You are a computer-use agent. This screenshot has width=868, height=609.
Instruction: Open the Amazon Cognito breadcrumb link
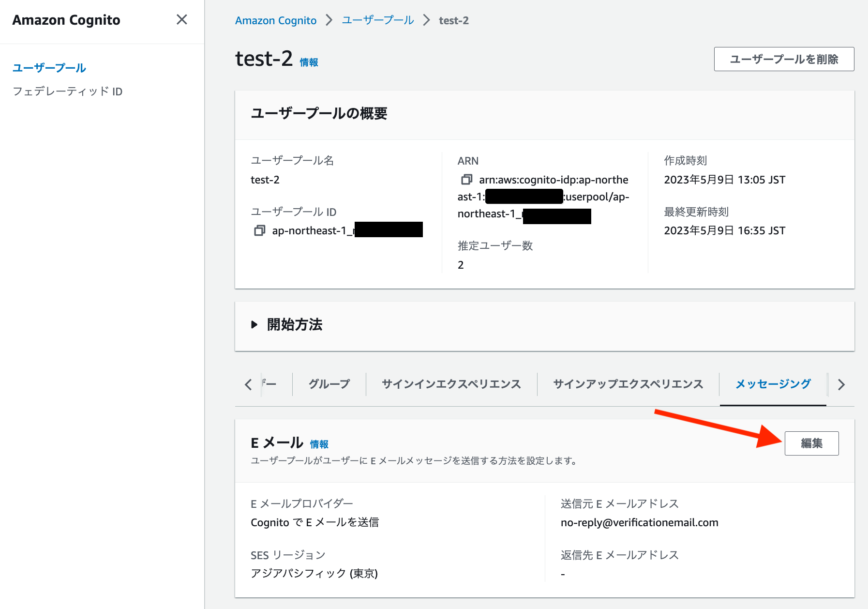pos(275,20)
